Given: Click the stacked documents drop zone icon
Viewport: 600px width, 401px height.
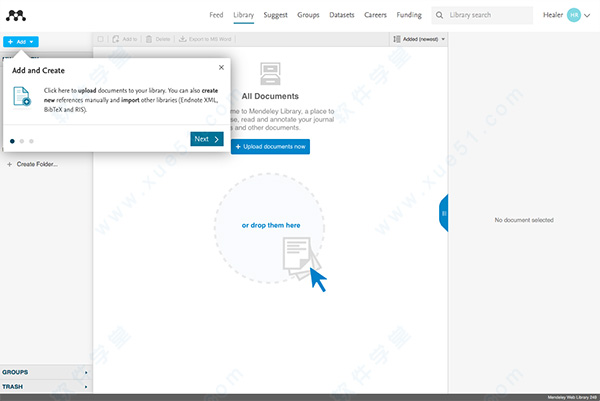Looking at the screenshot, I should [302, 258].
